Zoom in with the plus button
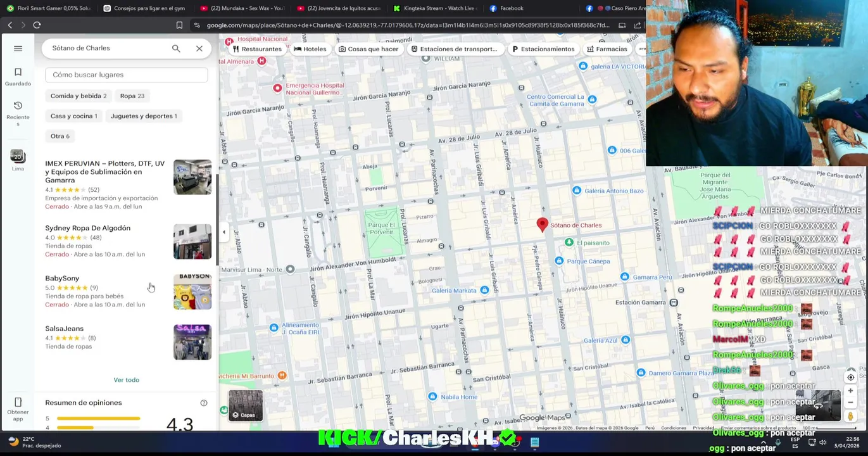 (850, 391)
